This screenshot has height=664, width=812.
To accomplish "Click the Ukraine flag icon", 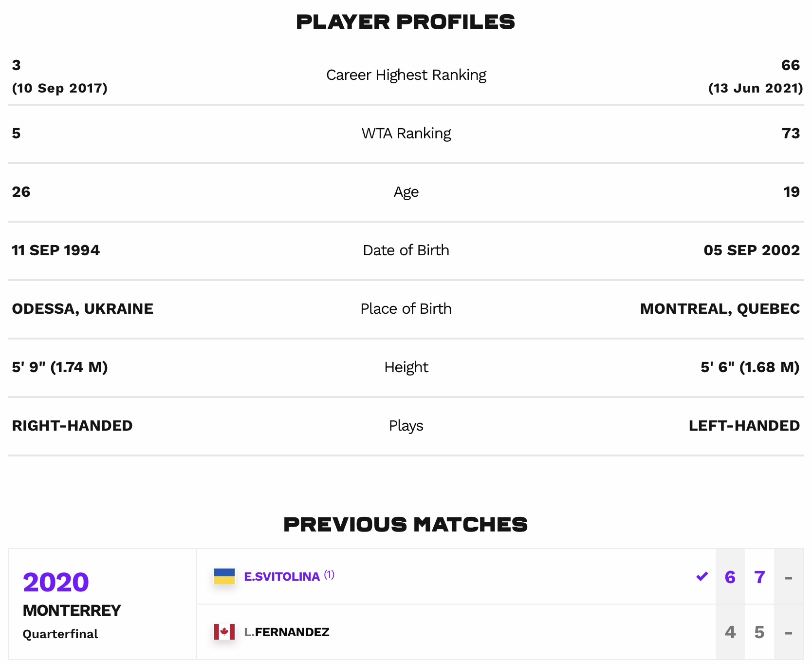I will (224, 576).
